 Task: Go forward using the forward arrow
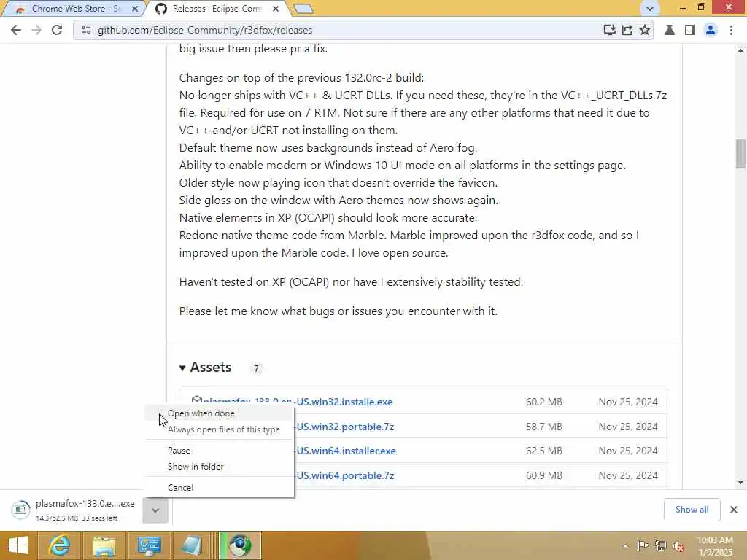coord(36,30)
